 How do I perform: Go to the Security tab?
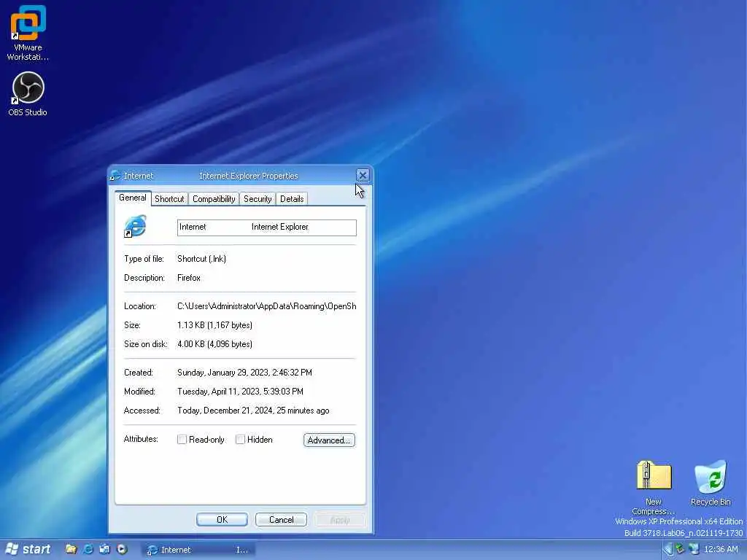pos(258,199)
